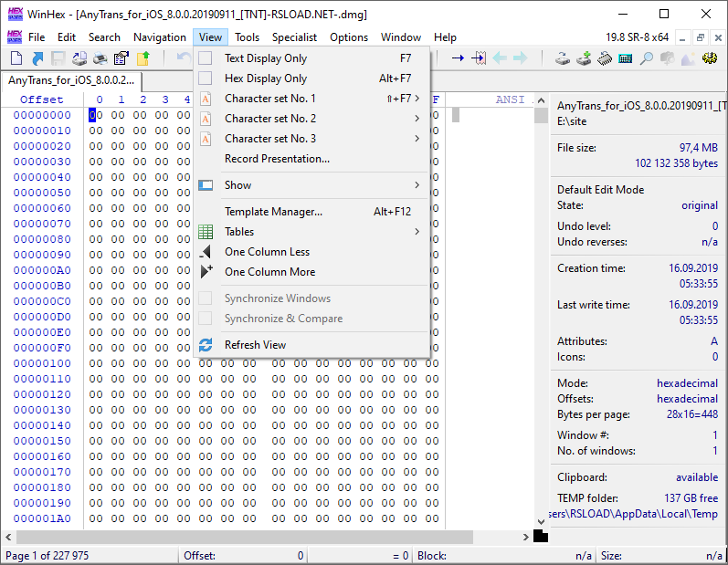Click the yellow gear Options icon
The width and height of the screenshot is (728, 565).
pyautogui.click(x=710, y=58)
